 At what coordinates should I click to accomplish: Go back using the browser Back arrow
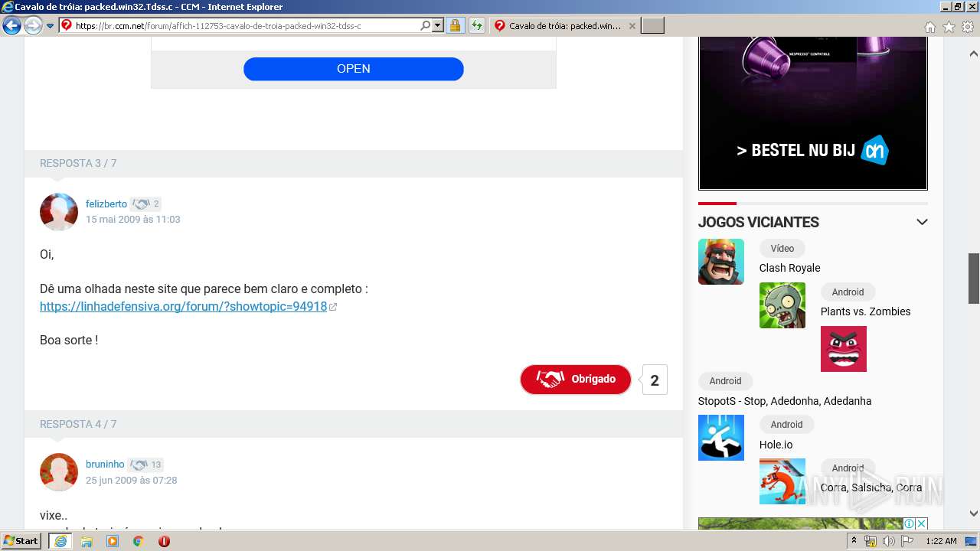coord(12,26)
